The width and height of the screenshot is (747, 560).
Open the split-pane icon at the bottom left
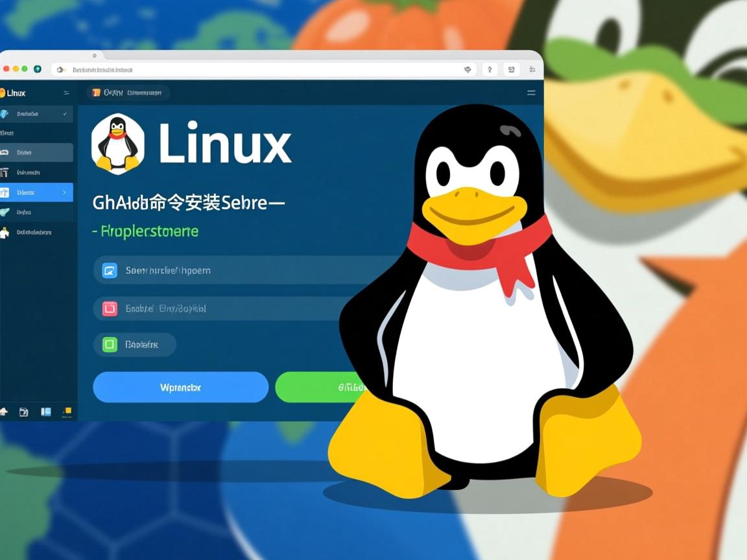point(45,412)
